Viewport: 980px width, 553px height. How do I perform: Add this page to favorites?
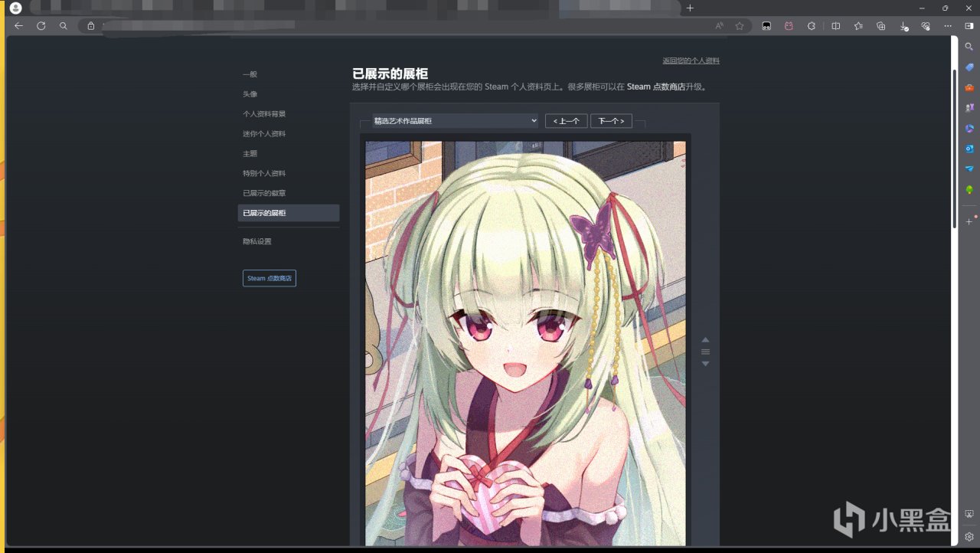click(740, 25)
